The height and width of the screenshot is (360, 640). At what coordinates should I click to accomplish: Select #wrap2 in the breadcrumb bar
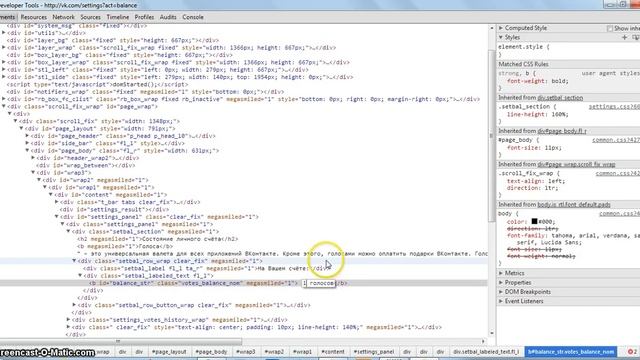(274, 351)
